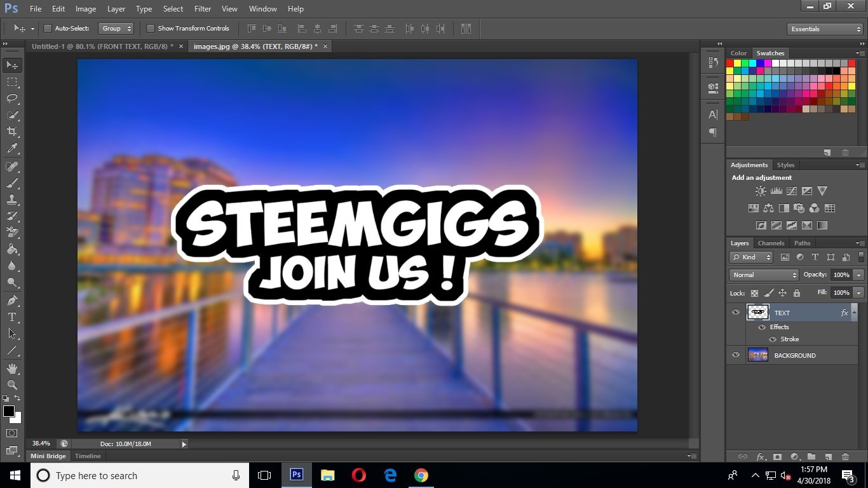Switch to the Channels tab
The width and height of the screenshot is (868, 488).
click(x=771, y=243)
